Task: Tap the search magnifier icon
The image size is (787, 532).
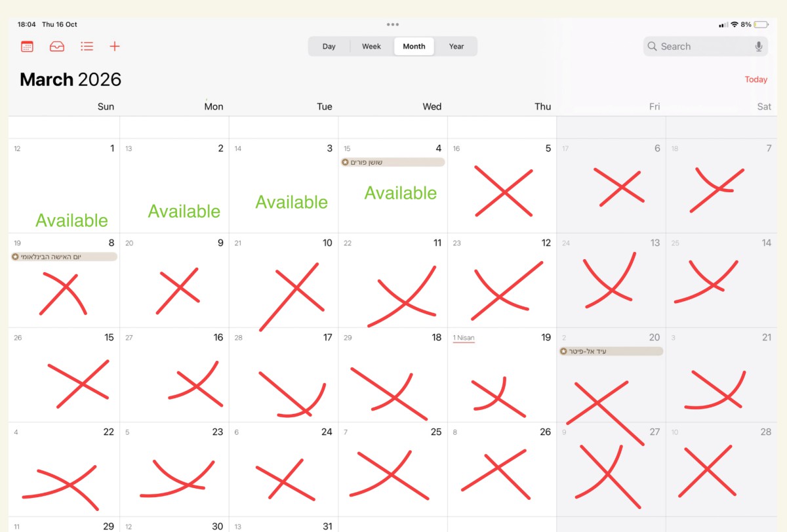Action: 652,47
